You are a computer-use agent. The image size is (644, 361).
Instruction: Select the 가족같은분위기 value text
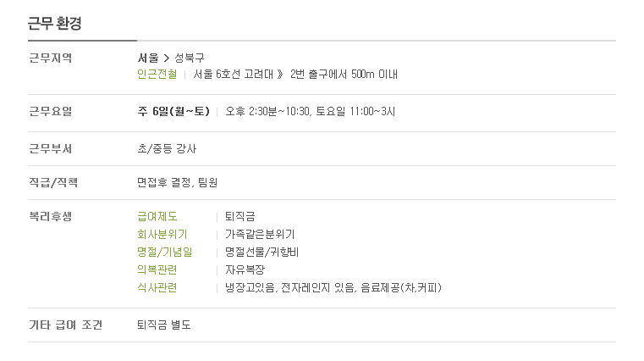[260, 235]
